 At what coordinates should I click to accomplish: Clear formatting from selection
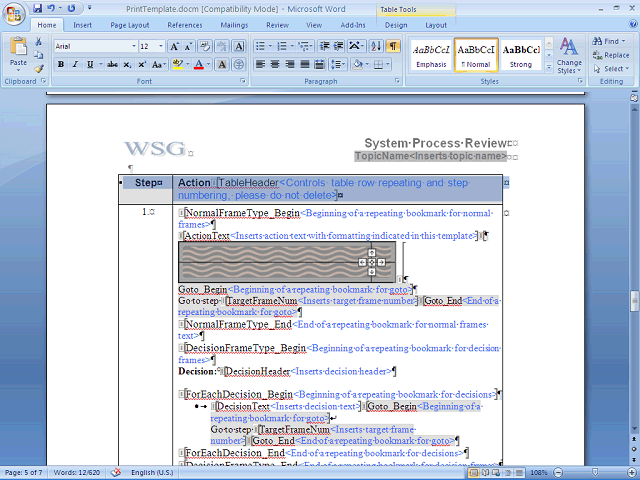point(205,46)
